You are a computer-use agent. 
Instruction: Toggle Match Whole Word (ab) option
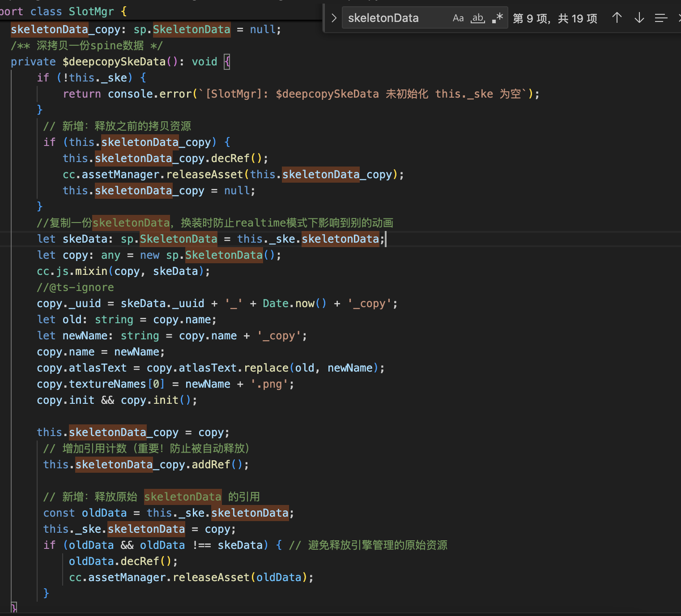pyautogui.click(x=478, y=18)
